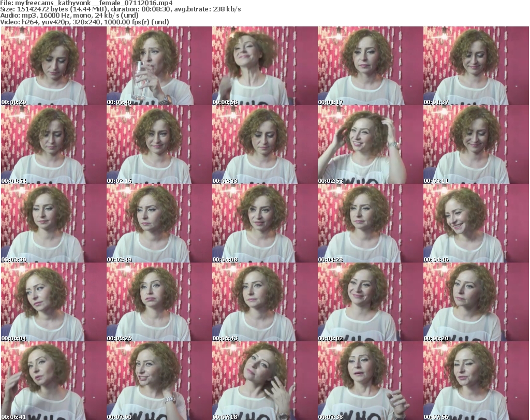The image size is (530, 420).
Task: Pick the last thumbnail at 00:07:56
Action: point(475,381)
